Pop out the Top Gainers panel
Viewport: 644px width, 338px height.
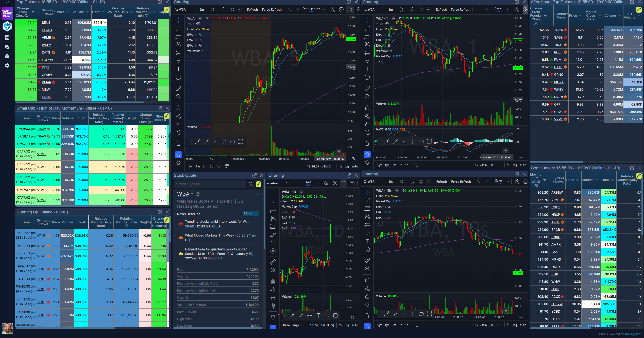[x=160, y=2]
